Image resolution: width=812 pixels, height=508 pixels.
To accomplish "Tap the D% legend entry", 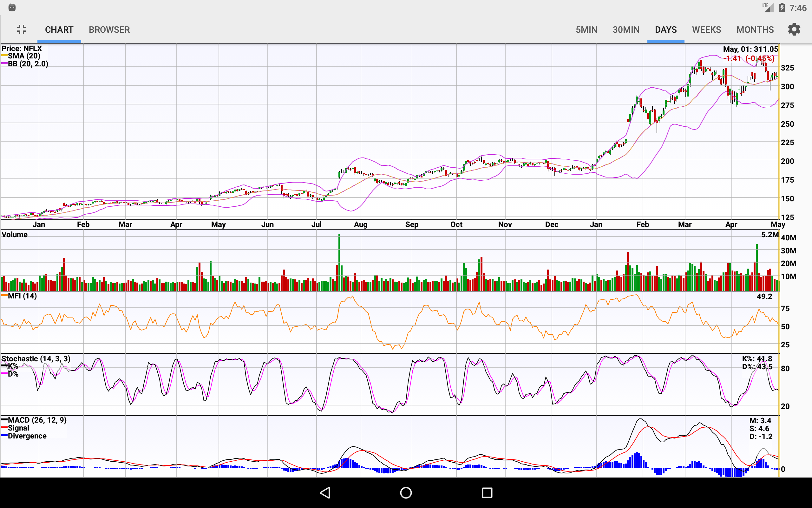I will click(10, 374).
